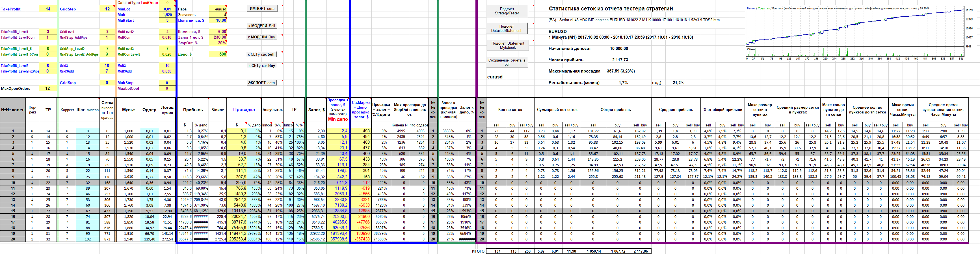Click the total buy profit 1 067,72
This screenshot has width=980, height=254.
tap(617, 251)
